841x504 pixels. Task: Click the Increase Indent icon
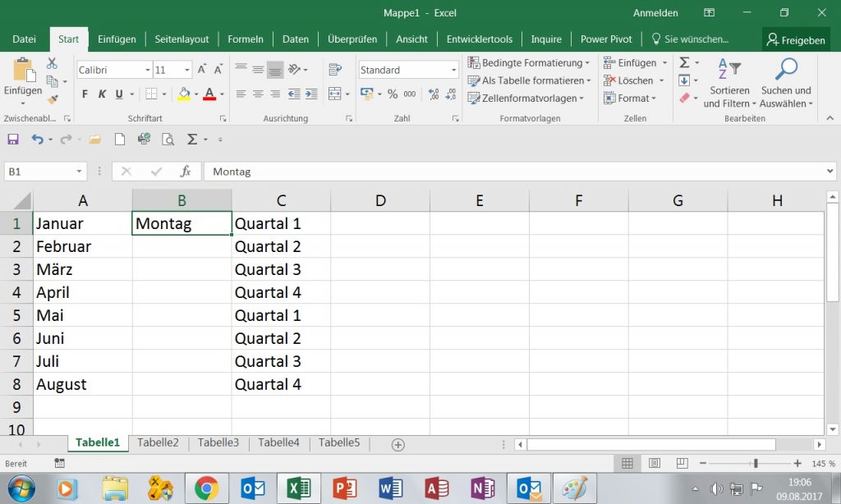pyautogui.click(x=311, y=94)
